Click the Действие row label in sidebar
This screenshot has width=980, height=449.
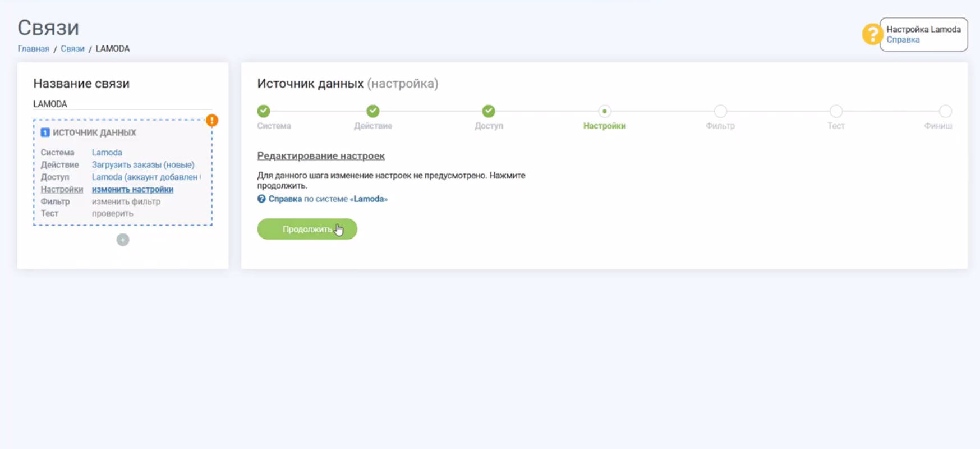59,164
